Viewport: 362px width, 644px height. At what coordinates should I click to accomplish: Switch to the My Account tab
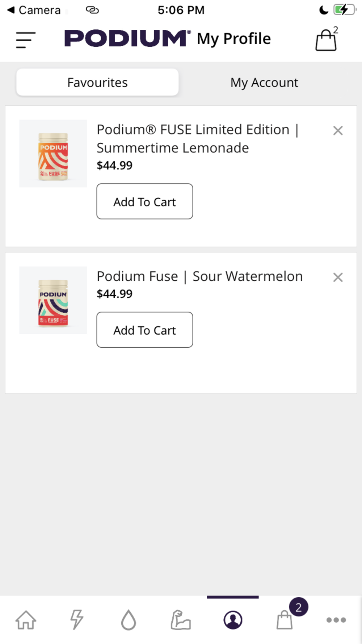coord(264,83)
